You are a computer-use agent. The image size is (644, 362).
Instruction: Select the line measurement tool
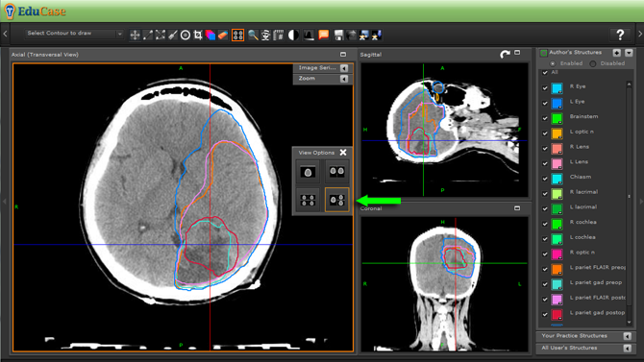[147, 36]
